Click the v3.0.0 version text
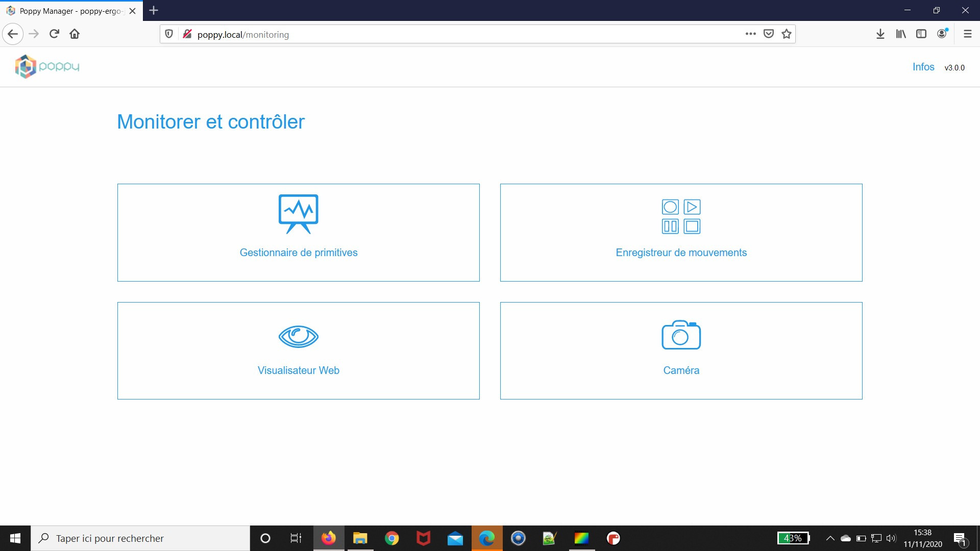 click(954, 67)
